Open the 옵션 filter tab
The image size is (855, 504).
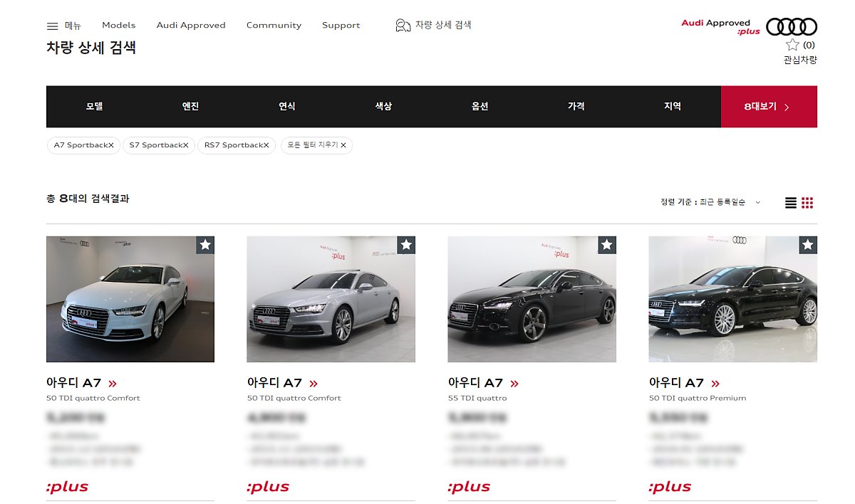click(x=480, y=107)
